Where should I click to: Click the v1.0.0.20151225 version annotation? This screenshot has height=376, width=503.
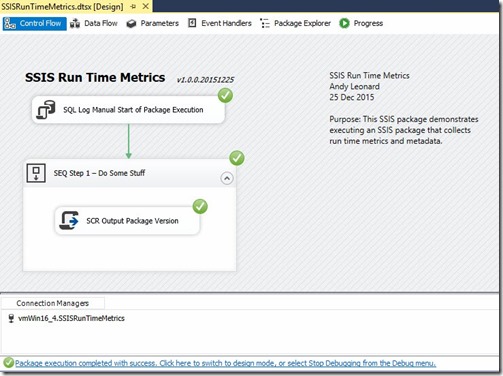point(205,80)
